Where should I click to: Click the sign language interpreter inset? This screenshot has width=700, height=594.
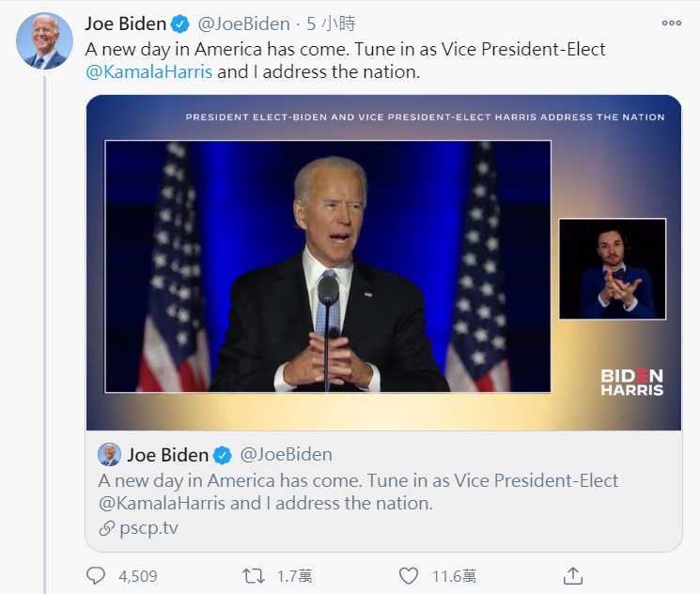point(612,269)
